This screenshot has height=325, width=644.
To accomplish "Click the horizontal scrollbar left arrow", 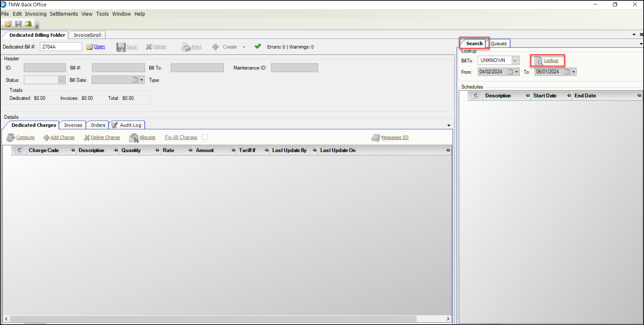I will coord(6,319).
